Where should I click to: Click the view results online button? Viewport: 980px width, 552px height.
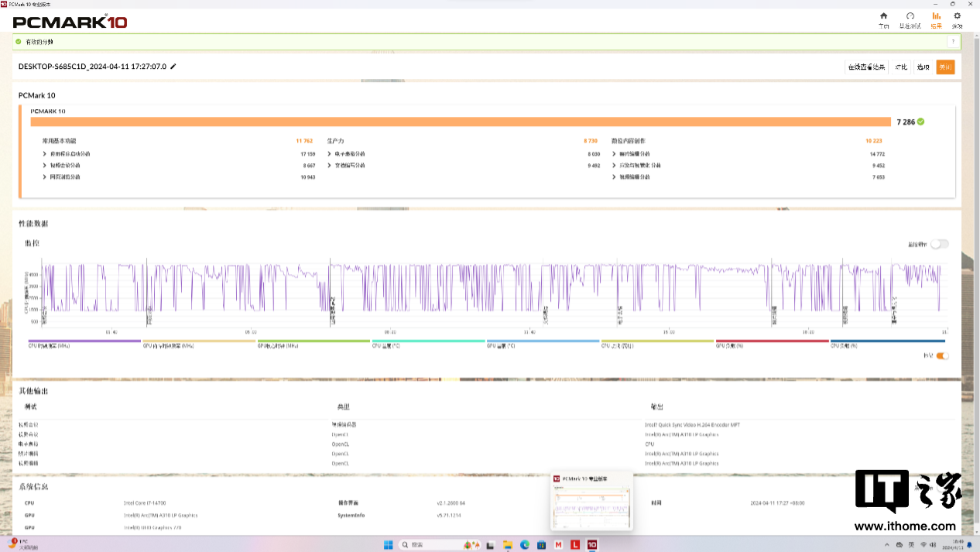866,67
